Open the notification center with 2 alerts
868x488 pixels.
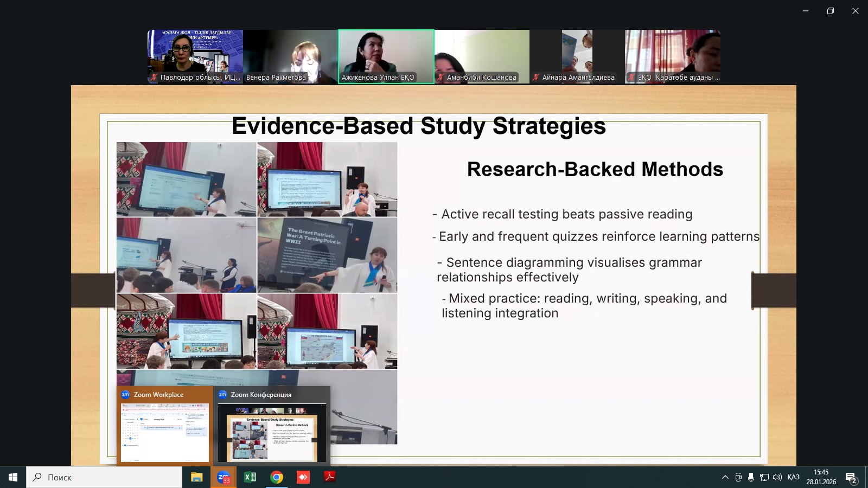tap(851, 477)
